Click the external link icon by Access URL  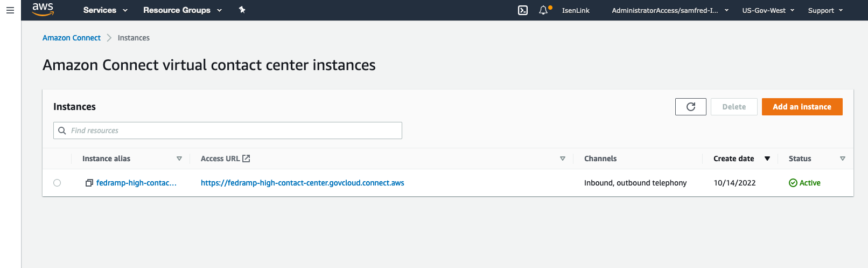click(246, 159)
